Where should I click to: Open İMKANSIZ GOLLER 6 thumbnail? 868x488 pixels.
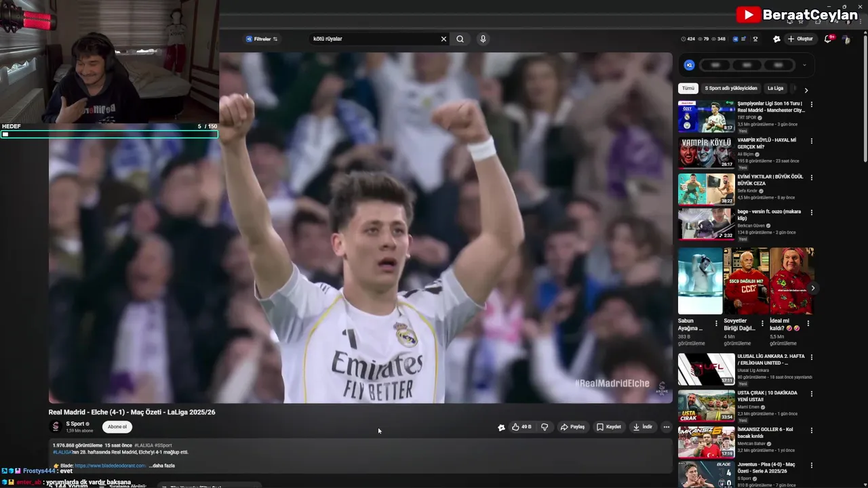click(x=706, y=442)
